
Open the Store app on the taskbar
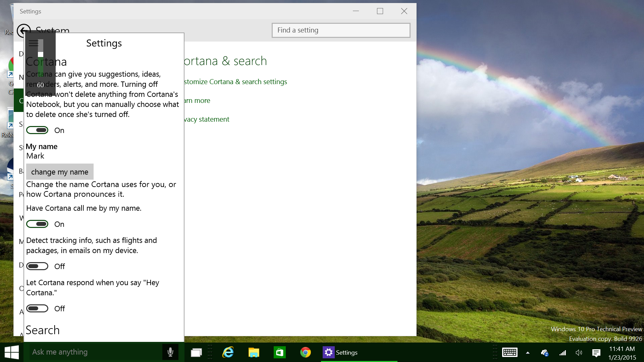279,353
